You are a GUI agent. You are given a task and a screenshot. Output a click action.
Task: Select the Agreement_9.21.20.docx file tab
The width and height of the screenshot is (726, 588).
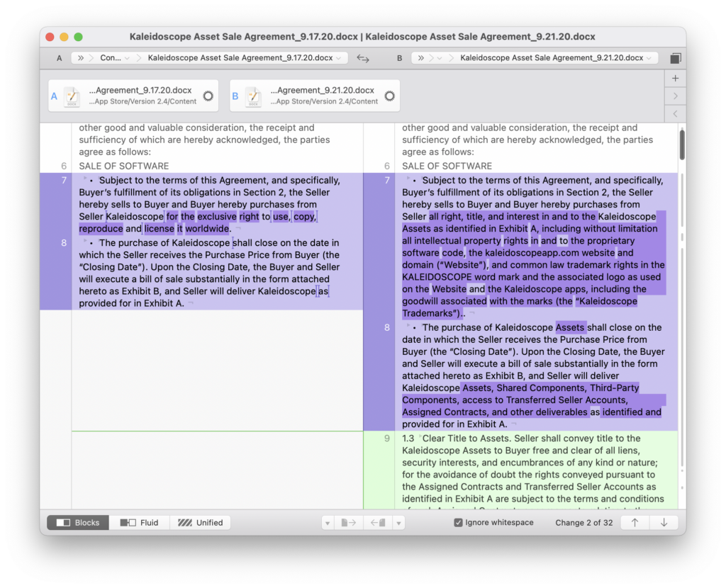click(x=315, y=96)
